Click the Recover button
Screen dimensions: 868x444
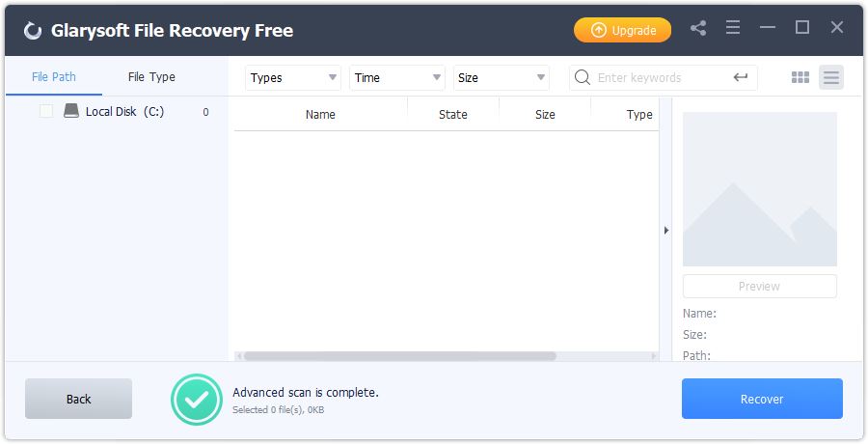click(x=762, y=399)
